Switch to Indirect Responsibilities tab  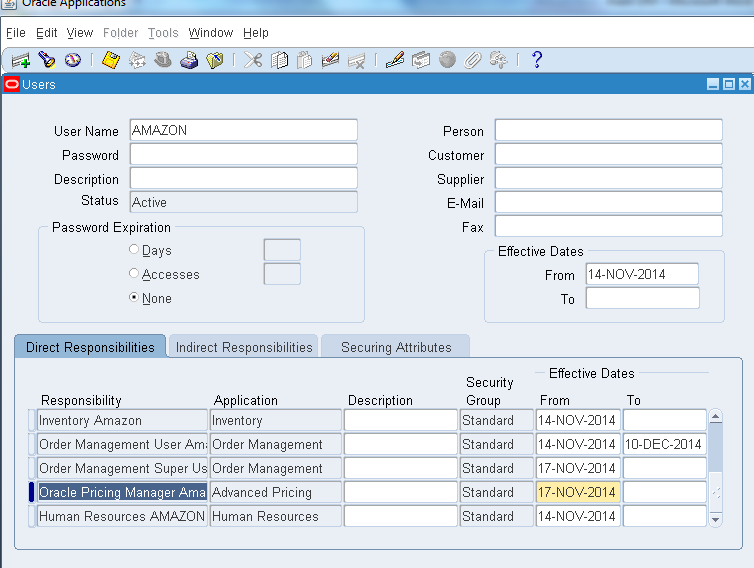tap(244, 347)
